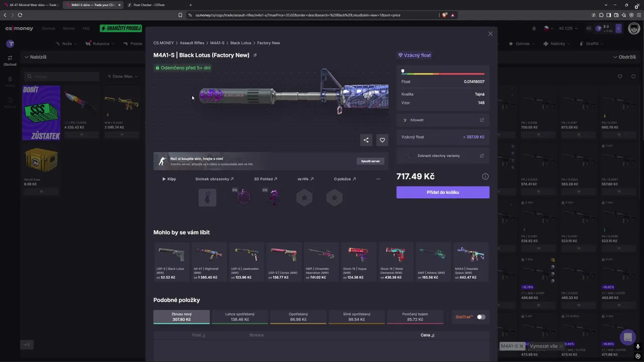Open AWP Chromatic Aberration suggested item

pyautogui.click(x=321, y=262)
